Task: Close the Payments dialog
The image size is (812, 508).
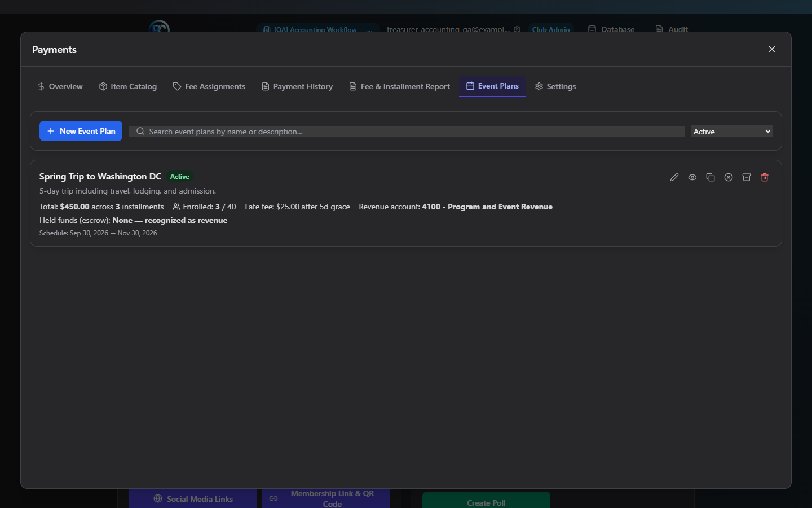Action: pos(772,49)
